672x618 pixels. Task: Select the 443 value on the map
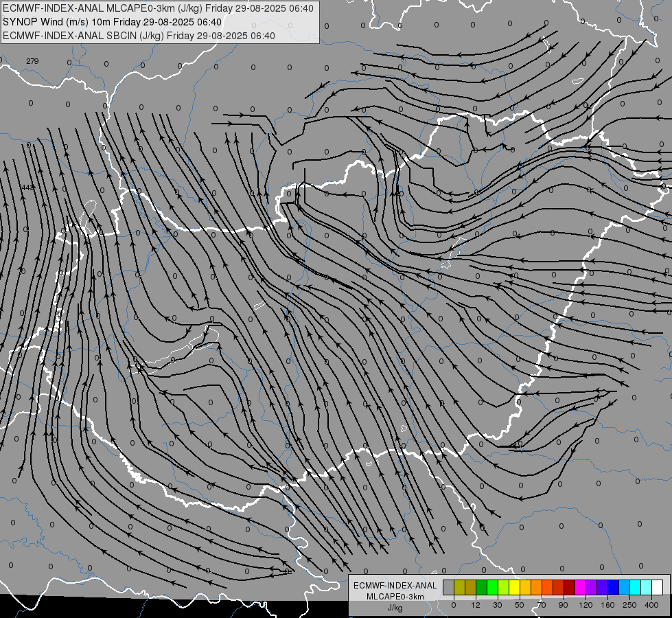click(27, 187)
